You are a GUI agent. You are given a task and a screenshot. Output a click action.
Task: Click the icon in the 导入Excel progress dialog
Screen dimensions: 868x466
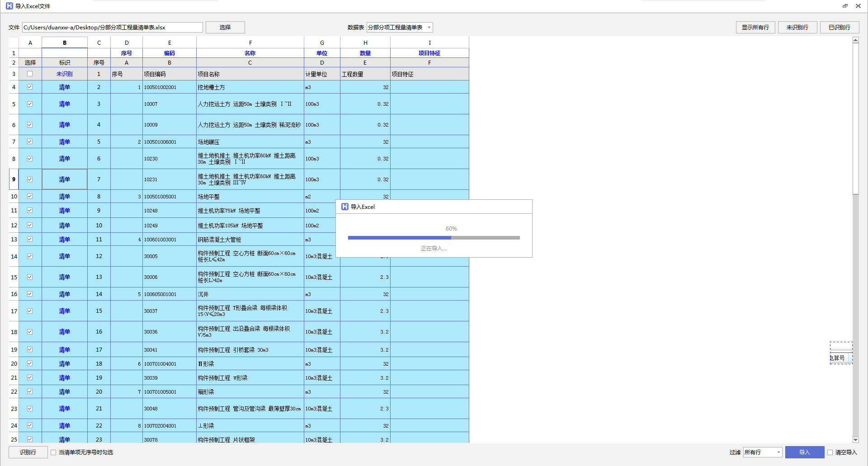(x=344, y=207)
